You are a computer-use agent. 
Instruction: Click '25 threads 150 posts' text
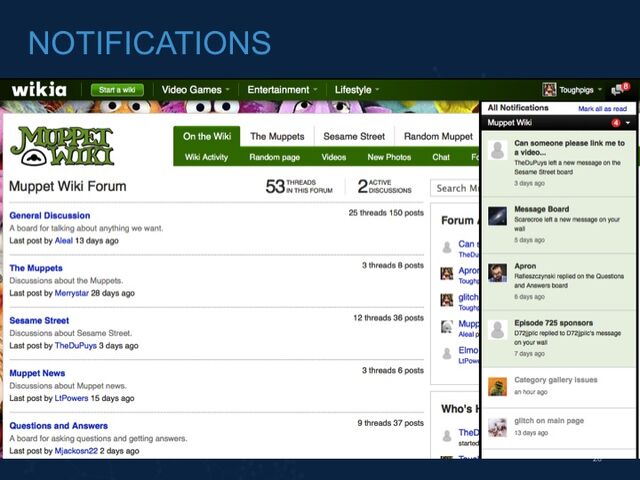(386, 213)
